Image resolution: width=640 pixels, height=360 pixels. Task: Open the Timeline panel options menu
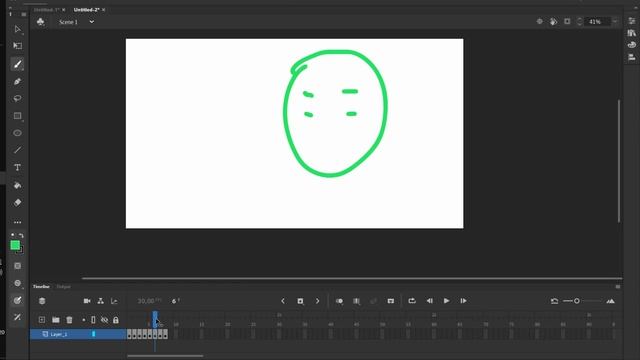tap(618, 287)
